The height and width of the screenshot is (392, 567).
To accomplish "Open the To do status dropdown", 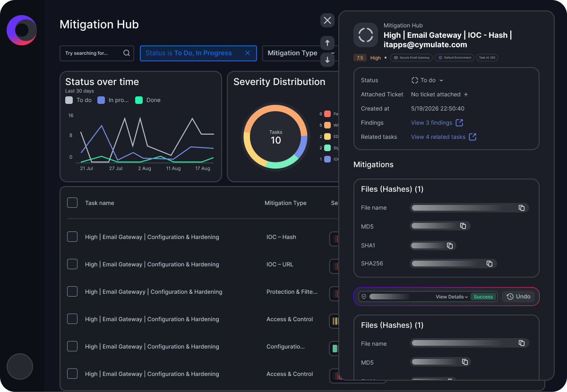I will click(x=427, y=80).
